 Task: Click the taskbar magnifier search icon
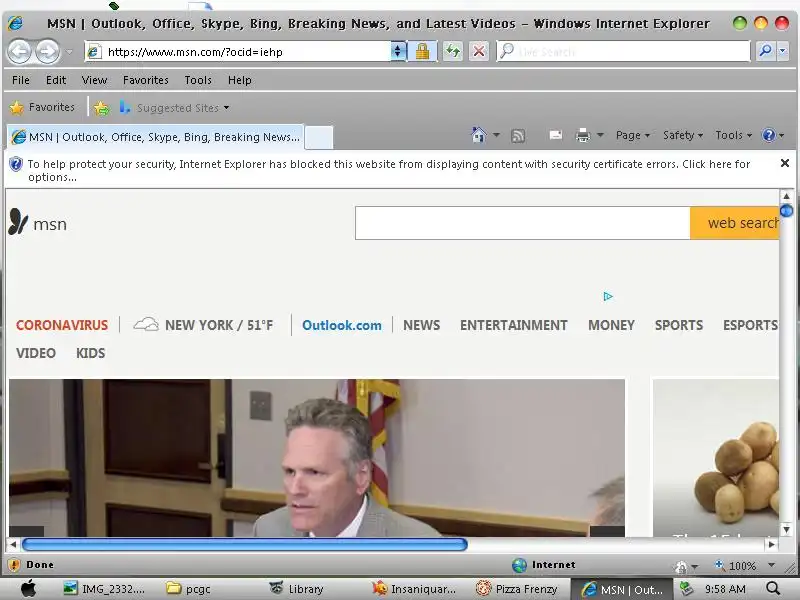[773, 588]
